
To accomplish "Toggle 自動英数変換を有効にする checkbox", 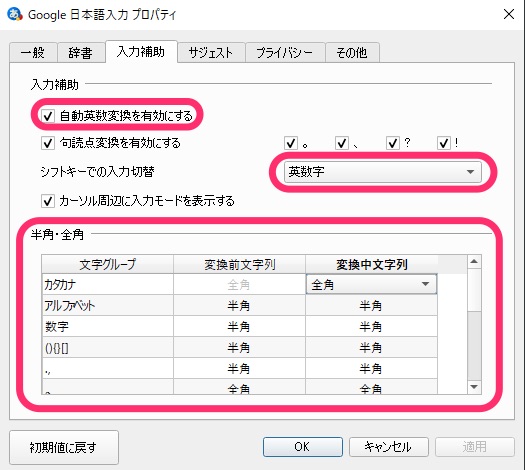I will pos(48,116).
